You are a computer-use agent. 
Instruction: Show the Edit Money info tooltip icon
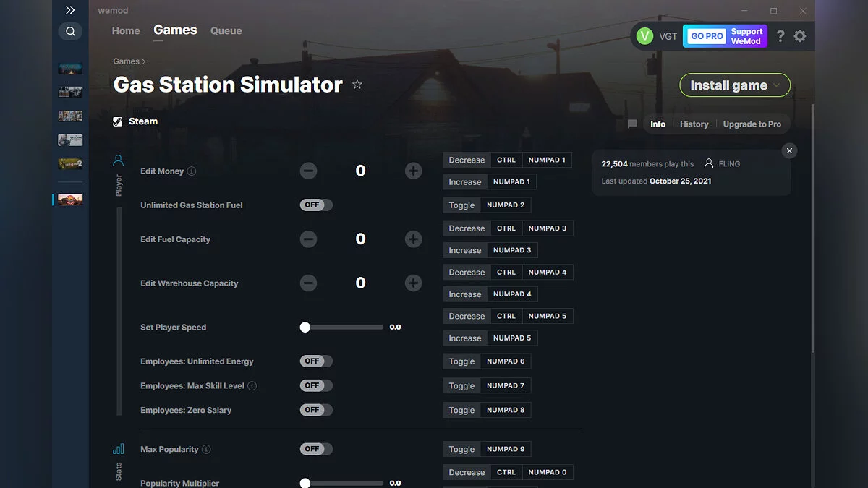(x=192, y=171)
